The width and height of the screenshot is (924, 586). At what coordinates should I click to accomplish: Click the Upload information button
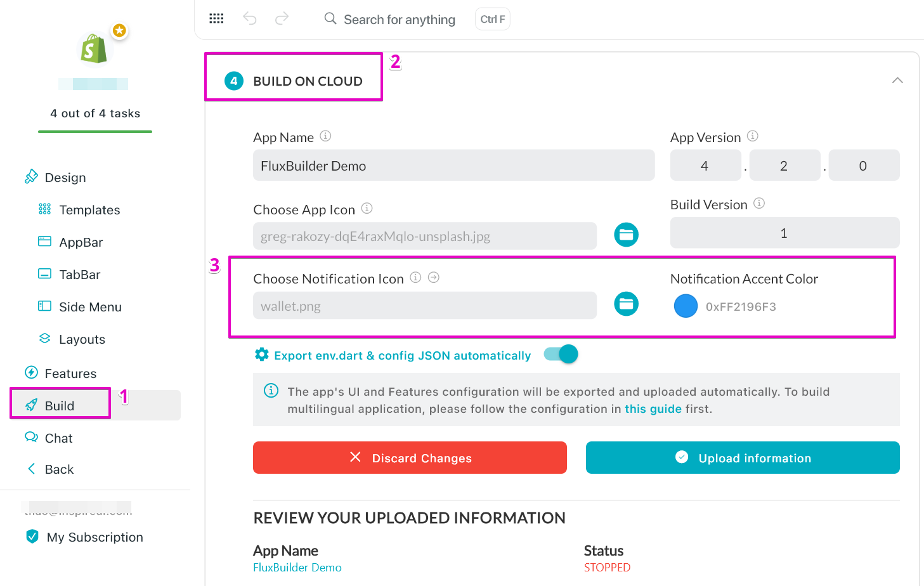pos(743,458)
